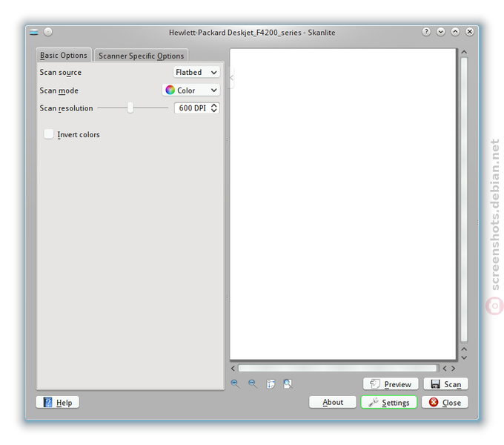
Task: Open the window menu icon in the title bar
Action: [34, 32]
